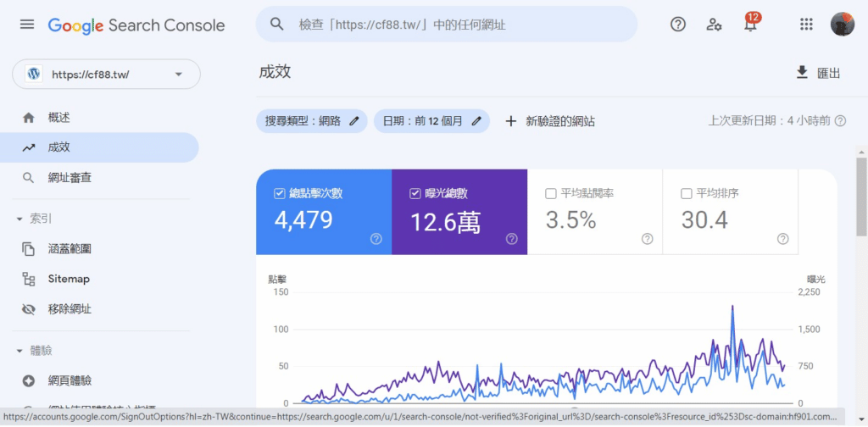Click the 成效 page heading
The image size is (868, 427).
click(275, 72)
